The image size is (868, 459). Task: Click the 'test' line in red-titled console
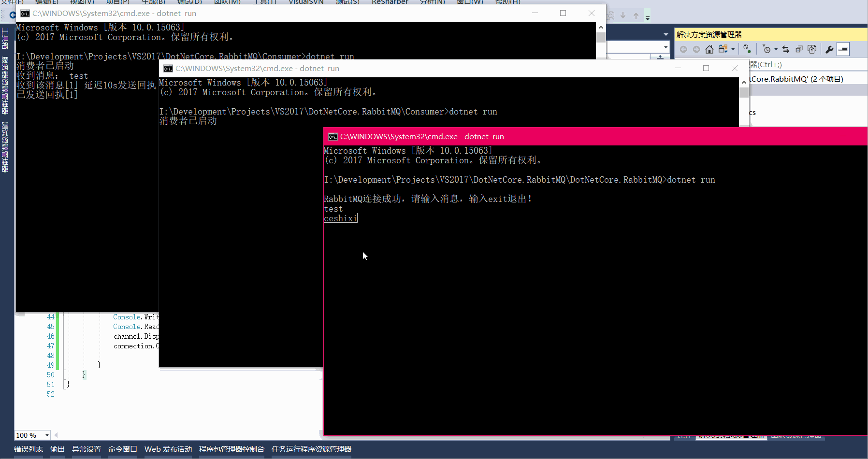point(333,209)
